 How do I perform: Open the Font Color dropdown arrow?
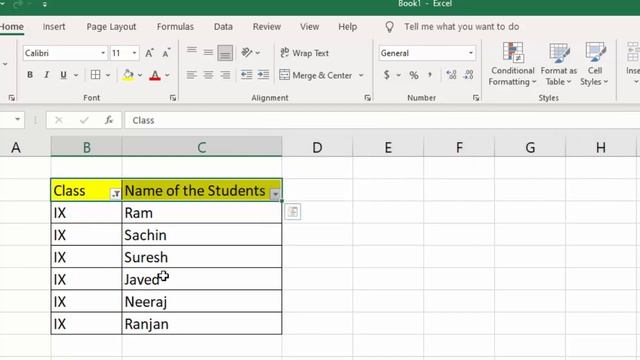pos(167,75)
